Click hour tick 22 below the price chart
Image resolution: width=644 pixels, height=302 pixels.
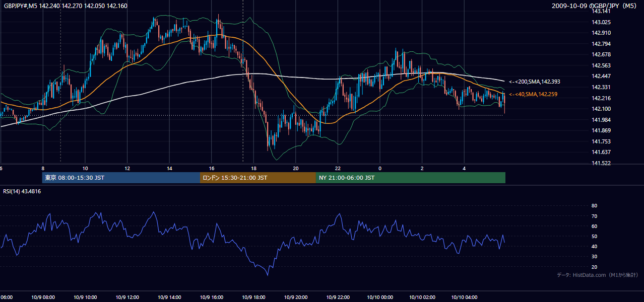point(338,168)
